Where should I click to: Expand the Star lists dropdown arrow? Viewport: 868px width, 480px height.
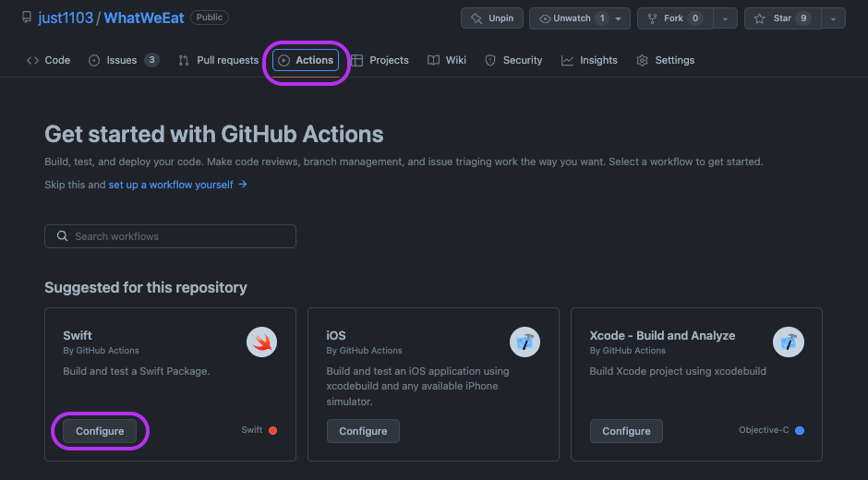tap(833, 18)
